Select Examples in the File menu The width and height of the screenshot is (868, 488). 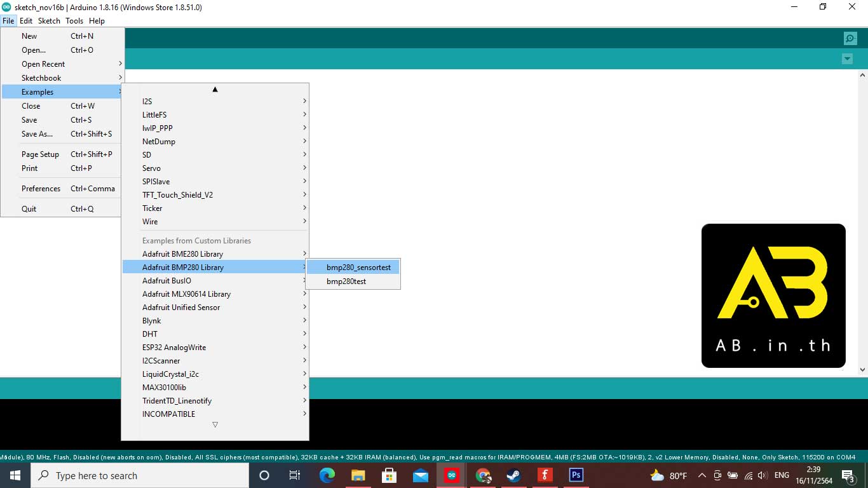click(62, 92)
